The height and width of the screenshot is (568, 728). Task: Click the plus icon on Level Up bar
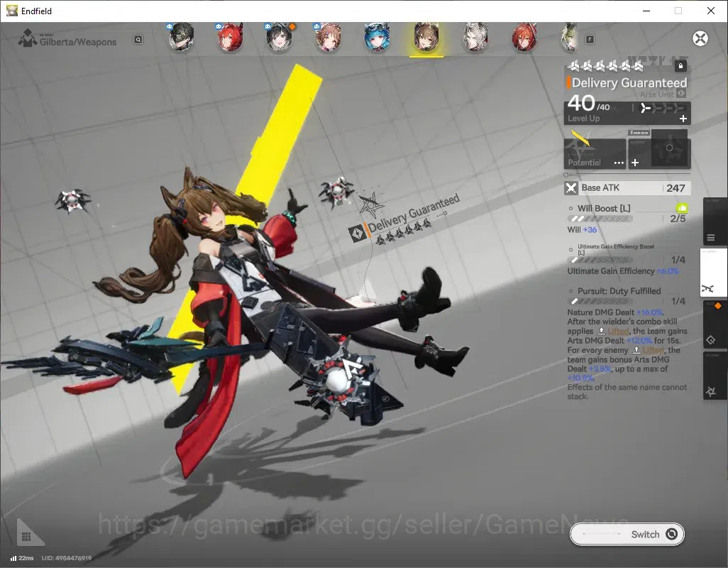click(683, 119)
